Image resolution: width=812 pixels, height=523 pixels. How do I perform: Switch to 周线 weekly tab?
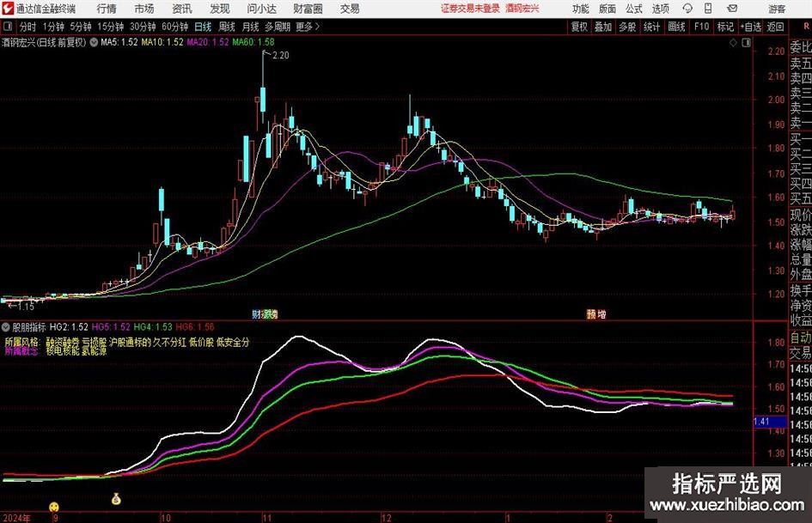pyautogui.click(x=227, y=27)
